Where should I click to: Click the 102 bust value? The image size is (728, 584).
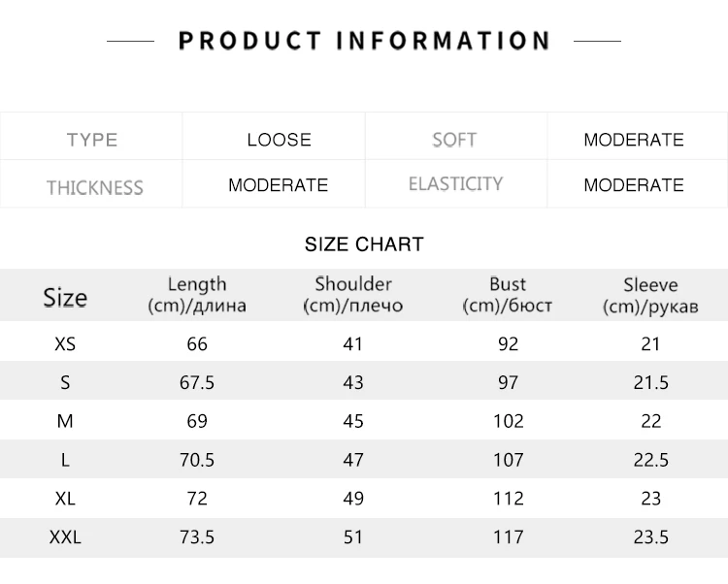(508, 421)
